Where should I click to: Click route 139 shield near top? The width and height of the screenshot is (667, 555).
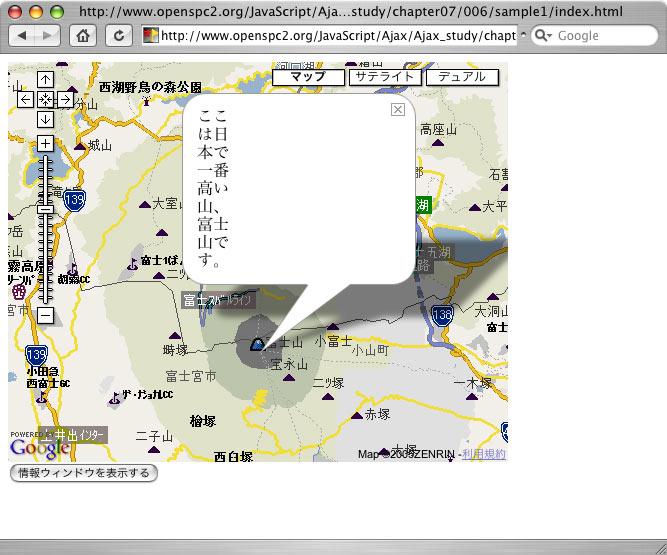coord(74,200)
